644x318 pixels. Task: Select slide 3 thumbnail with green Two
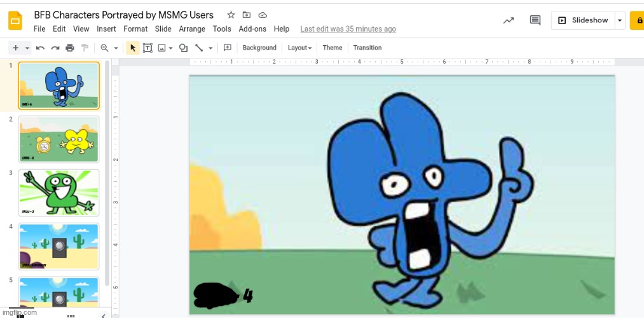click(58, 193)
